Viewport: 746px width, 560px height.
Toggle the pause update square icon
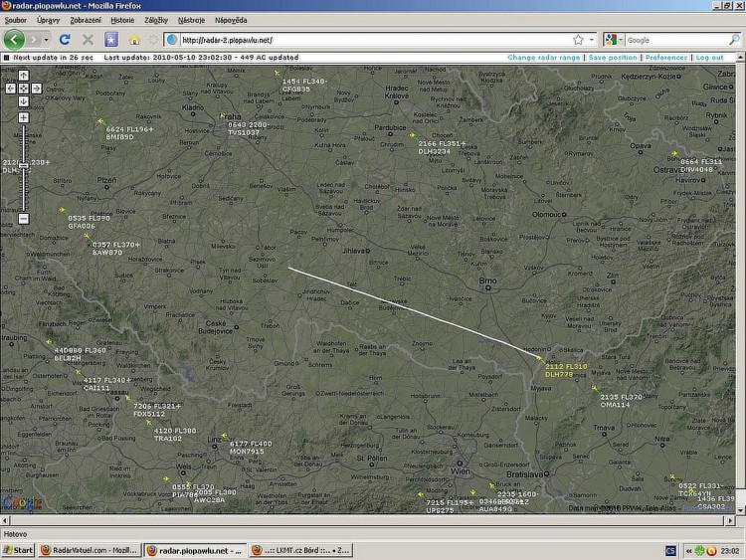6,58
